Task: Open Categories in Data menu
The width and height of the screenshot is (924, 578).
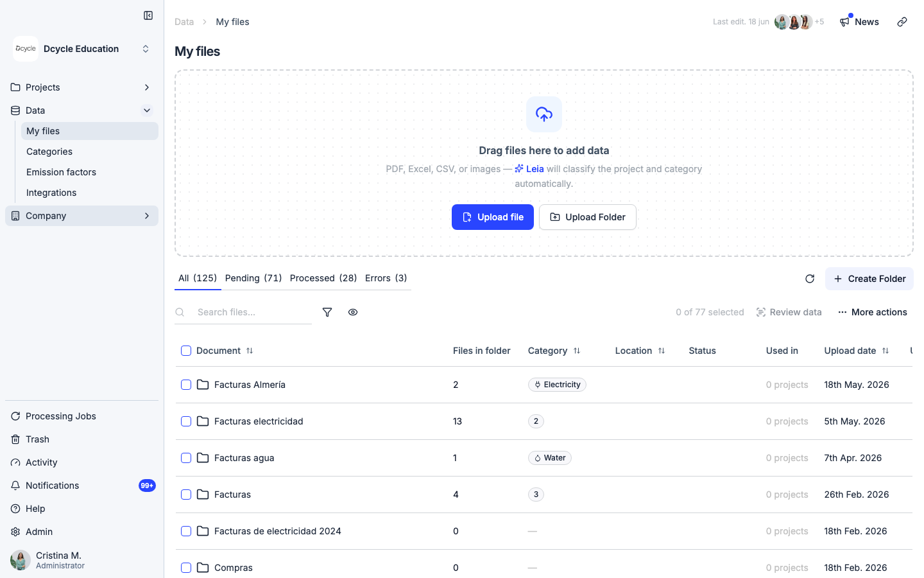Action: click(x=90, y=152)
